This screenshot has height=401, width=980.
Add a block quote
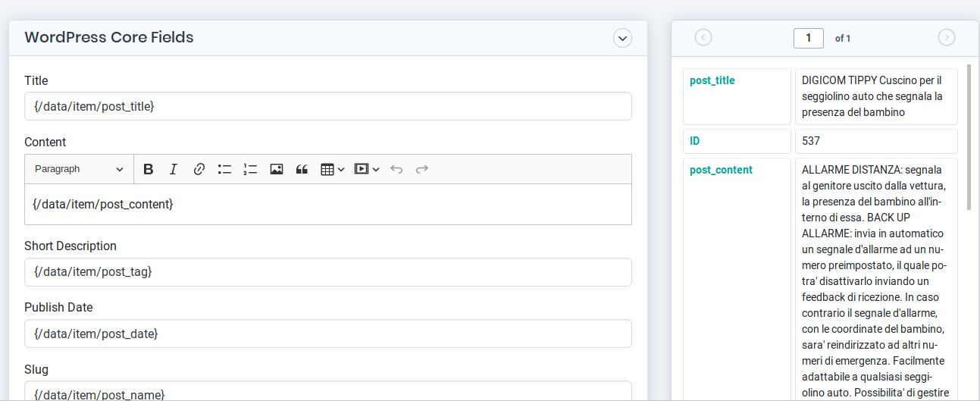[x=302, y=169]
